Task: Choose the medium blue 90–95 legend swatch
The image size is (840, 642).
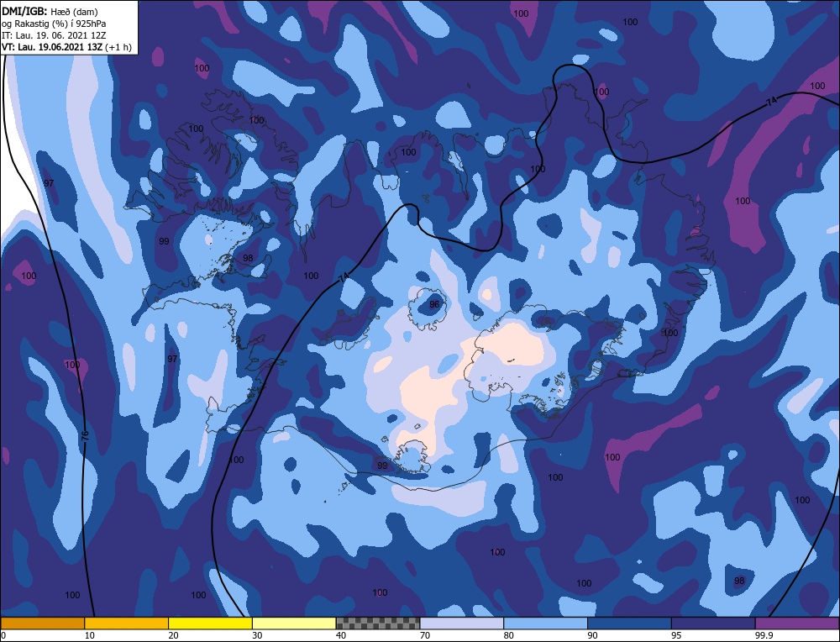Action: (x=629, y=624)
